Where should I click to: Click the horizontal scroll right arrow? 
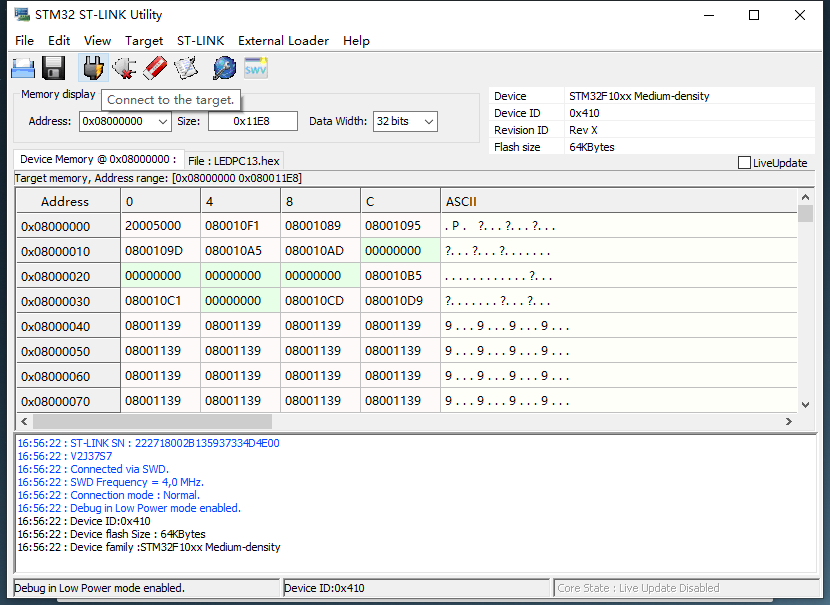789,421
